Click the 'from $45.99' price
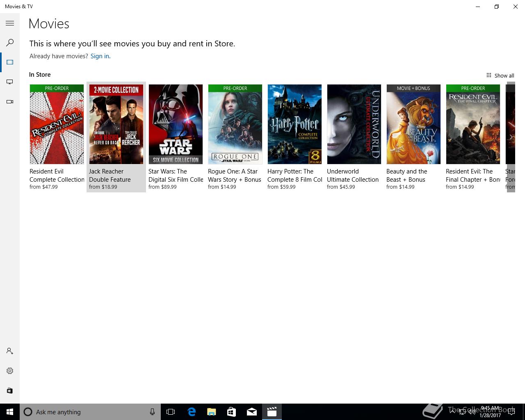The image size is (525, 420). click(x=341, y=187)
